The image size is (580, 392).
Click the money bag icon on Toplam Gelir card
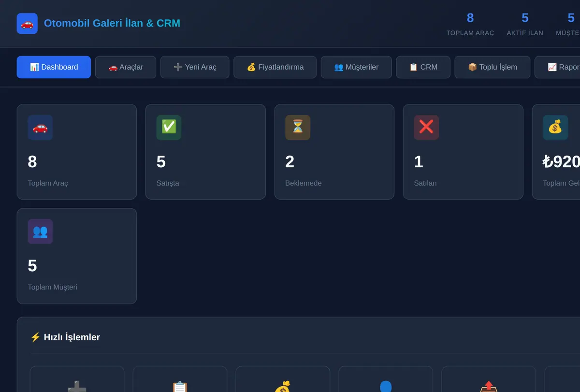point(555,128)
